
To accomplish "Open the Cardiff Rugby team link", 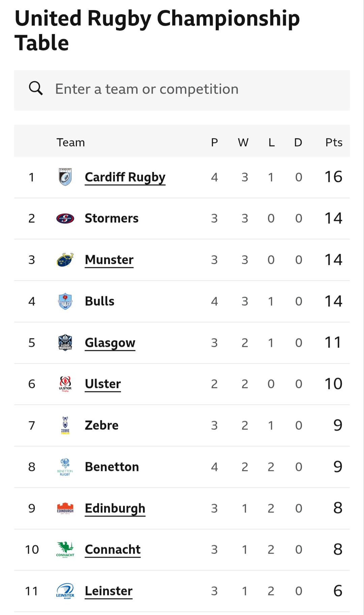I will [x=125, y=177].
